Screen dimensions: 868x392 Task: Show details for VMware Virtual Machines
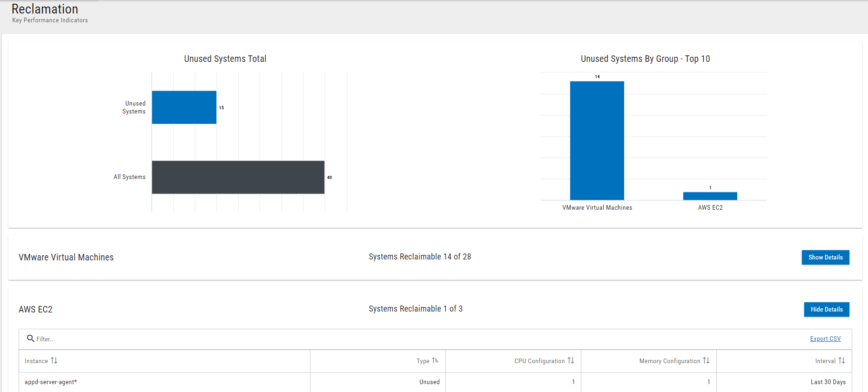point(825,257)
